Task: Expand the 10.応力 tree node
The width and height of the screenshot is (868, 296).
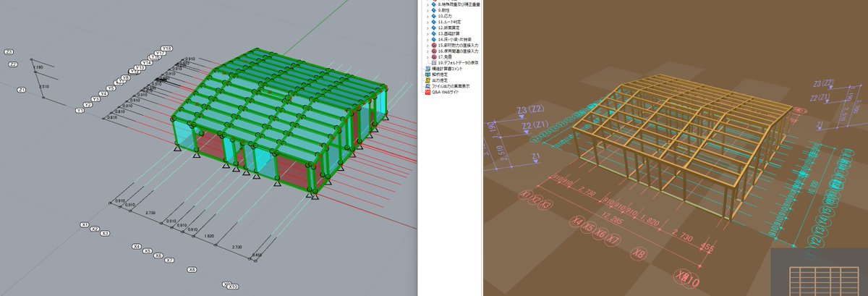Action: click(x=427, y=16)
